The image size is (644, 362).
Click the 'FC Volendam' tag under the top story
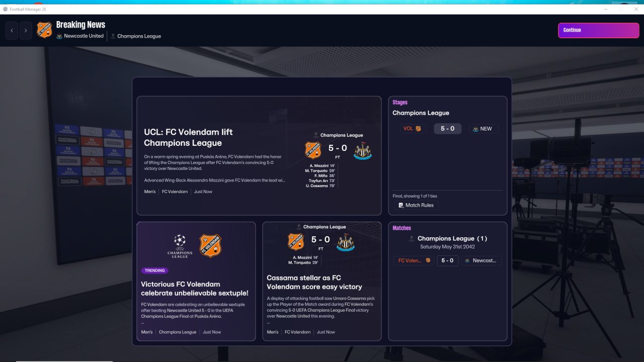click(175, 192)
